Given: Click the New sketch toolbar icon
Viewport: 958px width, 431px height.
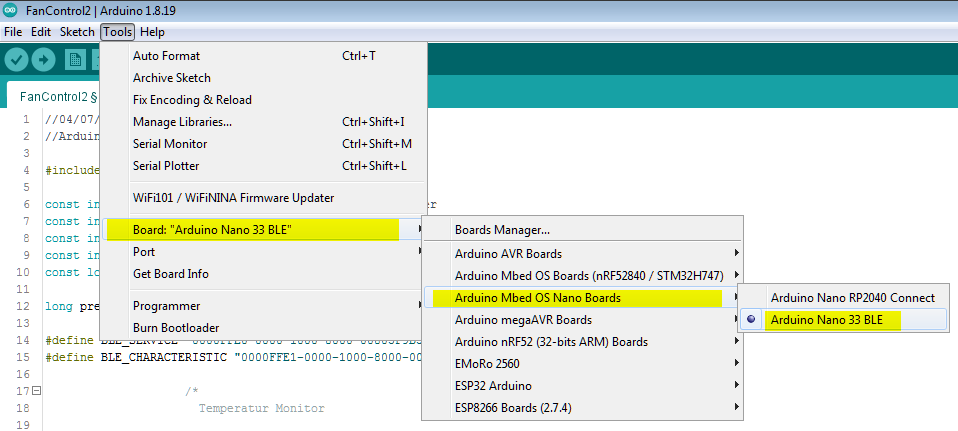Looking at the screenshot, I should 75,59.
